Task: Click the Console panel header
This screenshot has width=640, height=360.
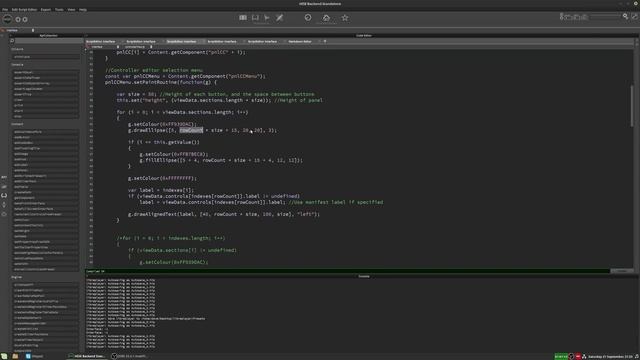Action: tap(363, 276)
